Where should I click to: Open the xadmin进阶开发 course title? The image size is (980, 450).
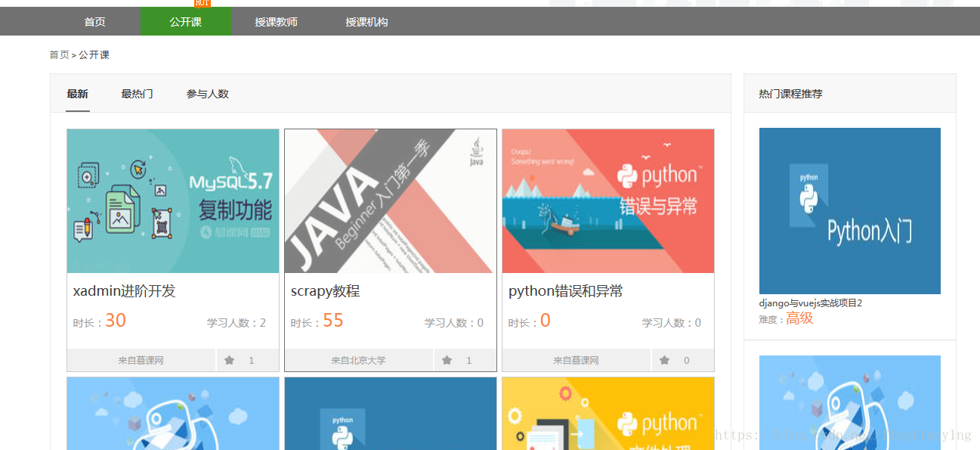(x=125, y=291)
